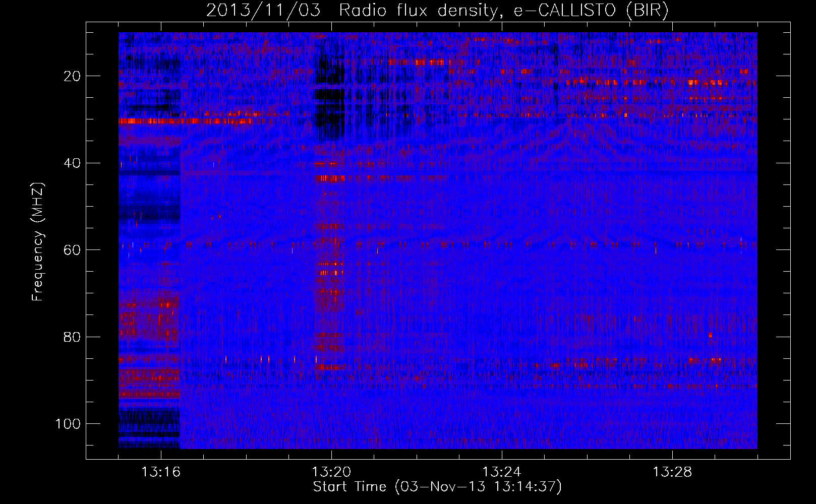Click the 13:20 time tick label
Viewport: 816px width, 504px height.
coord(331,472)
